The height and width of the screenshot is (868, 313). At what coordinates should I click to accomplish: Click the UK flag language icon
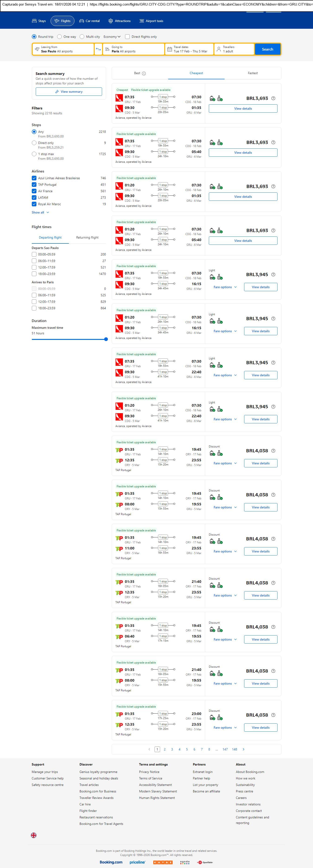(x=34, y=835)
